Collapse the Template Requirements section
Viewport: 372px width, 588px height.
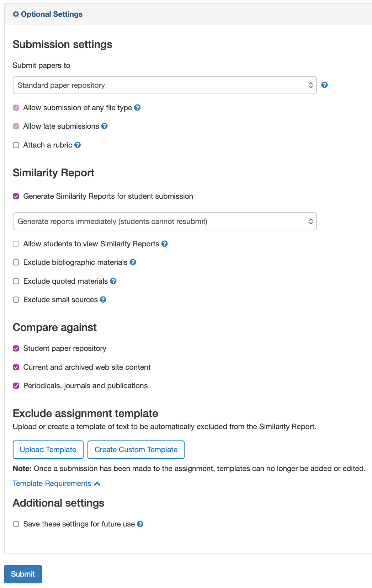point(57,483)
